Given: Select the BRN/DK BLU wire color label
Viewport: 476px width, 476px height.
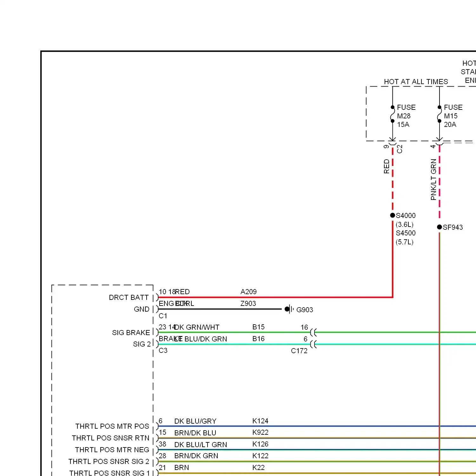Looking at the screenshot, I should (195, 433).
